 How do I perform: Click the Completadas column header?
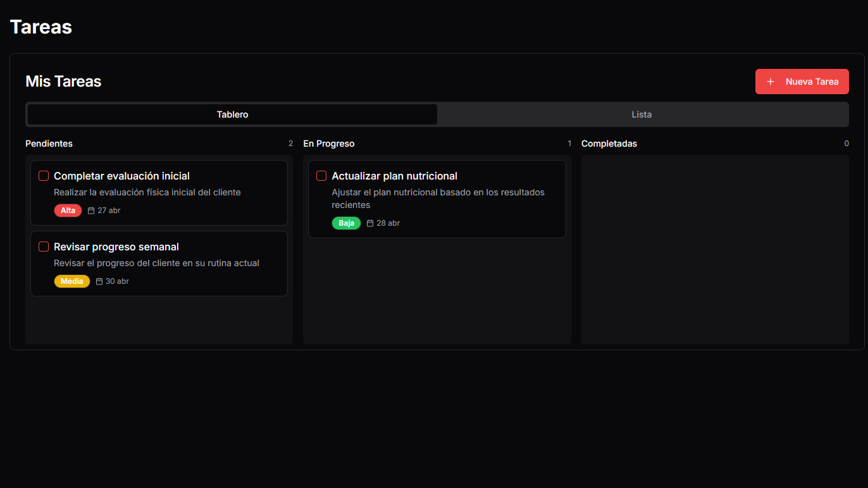609,143
